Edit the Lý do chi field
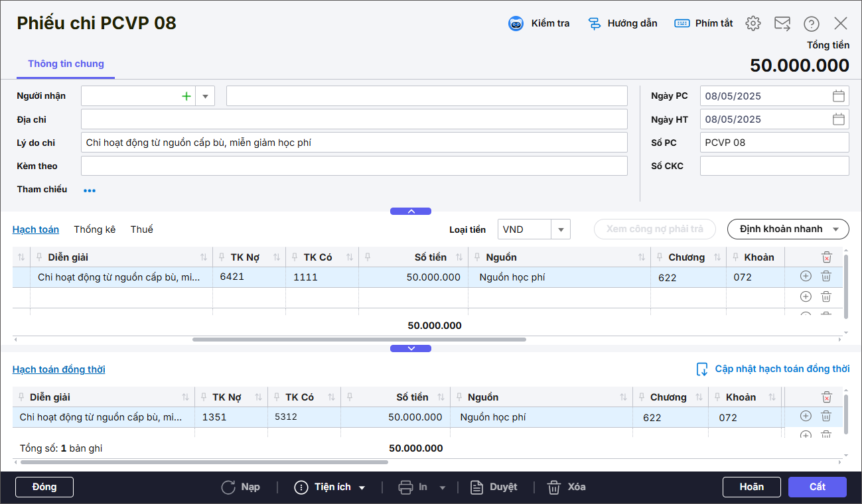The height and width of the screenshot is (504, 862). pos(354,143)
